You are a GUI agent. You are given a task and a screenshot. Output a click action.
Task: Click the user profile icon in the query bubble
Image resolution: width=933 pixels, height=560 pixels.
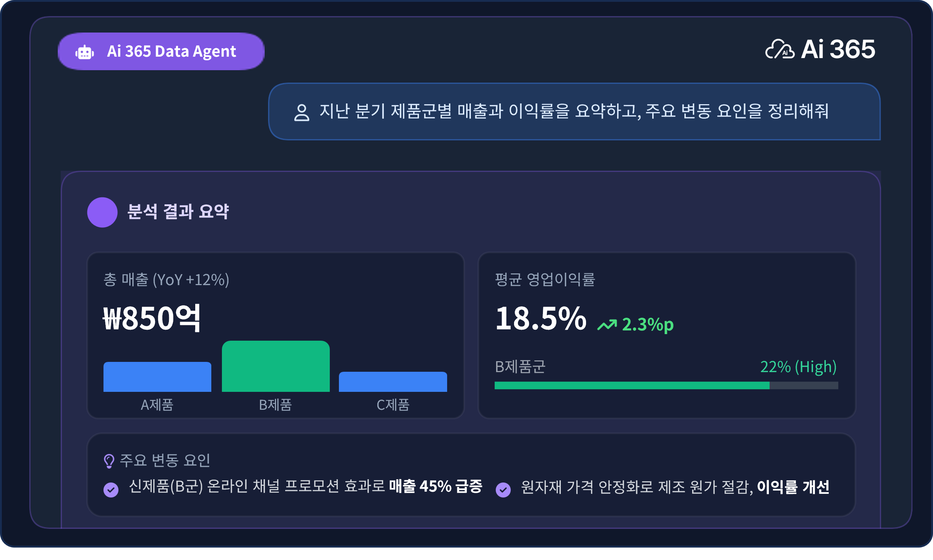click(x=302, y=113)
